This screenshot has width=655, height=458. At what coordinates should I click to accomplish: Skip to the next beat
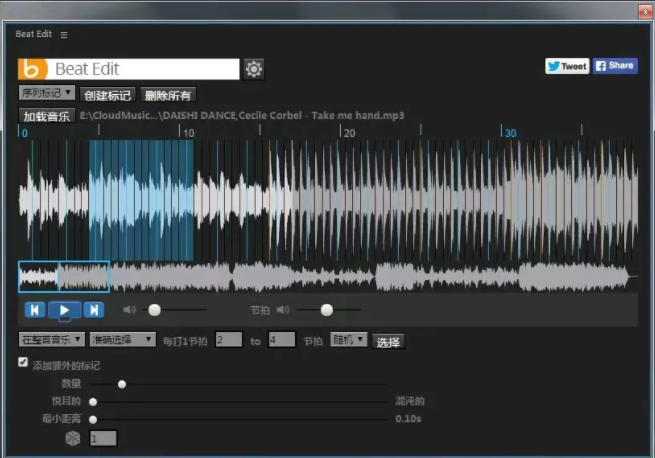[94, 310]
